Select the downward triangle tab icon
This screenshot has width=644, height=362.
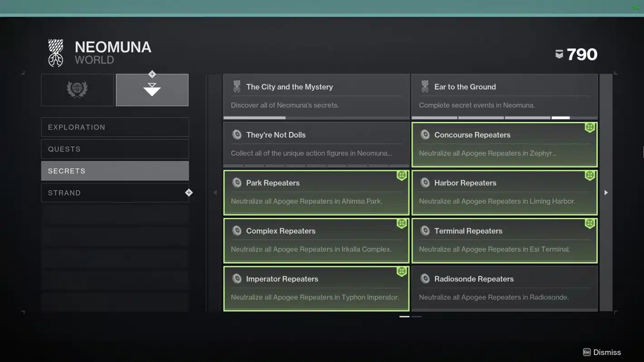pyautogui.click(x=152, y=90)
